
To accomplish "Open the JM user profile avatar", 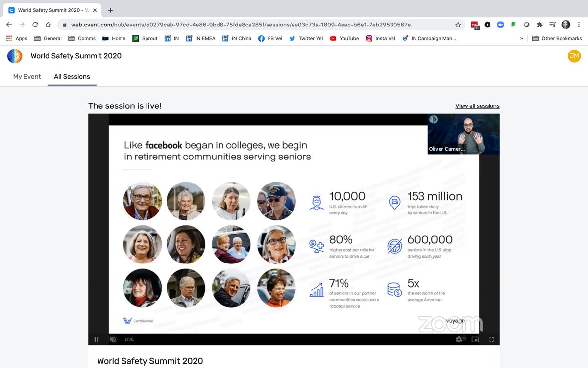I will tap(574, 56).
